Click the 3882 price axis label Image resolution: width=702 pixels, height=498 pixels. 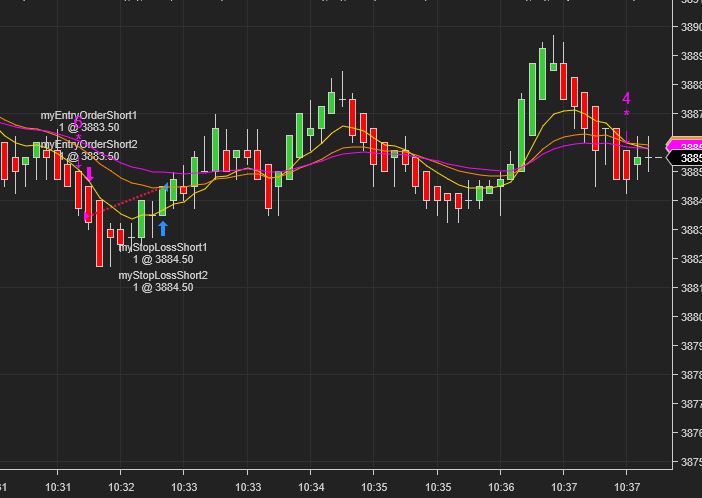click(691, 259)
